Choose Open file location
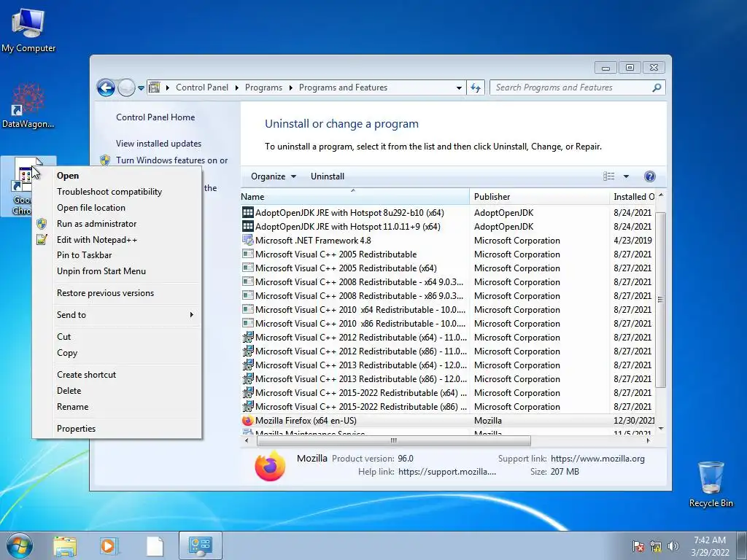This screenshot has width=747, height=560. (91, 208)
